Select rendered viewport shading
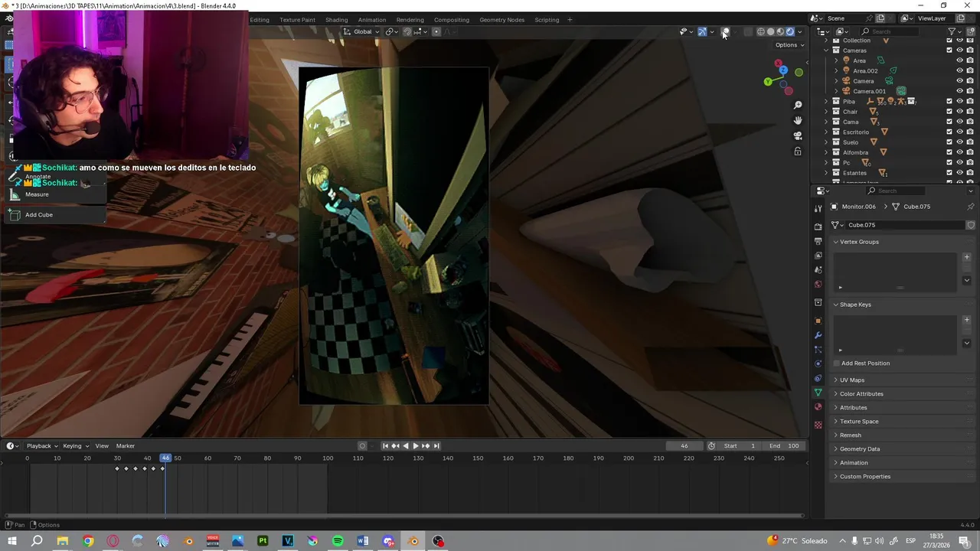 pyautogui.click(x=790, y=31)
